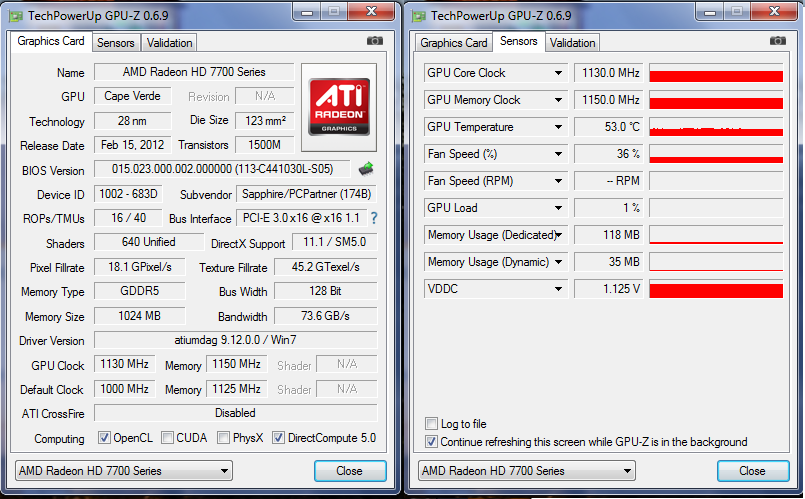Select the Sensors tab in the right window

tap(519, 41)
